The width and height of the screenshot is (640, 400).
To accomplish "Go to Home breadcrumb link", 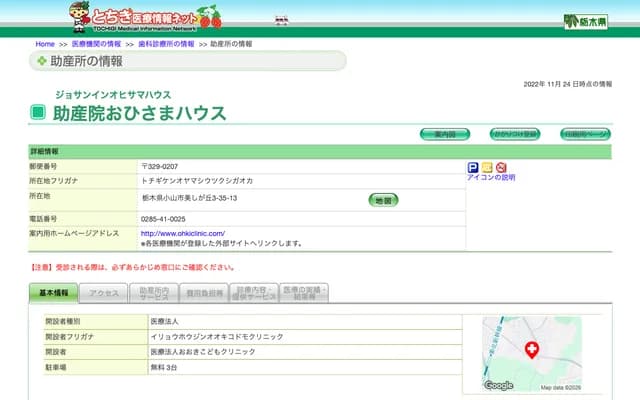I will tap(45, 44).
